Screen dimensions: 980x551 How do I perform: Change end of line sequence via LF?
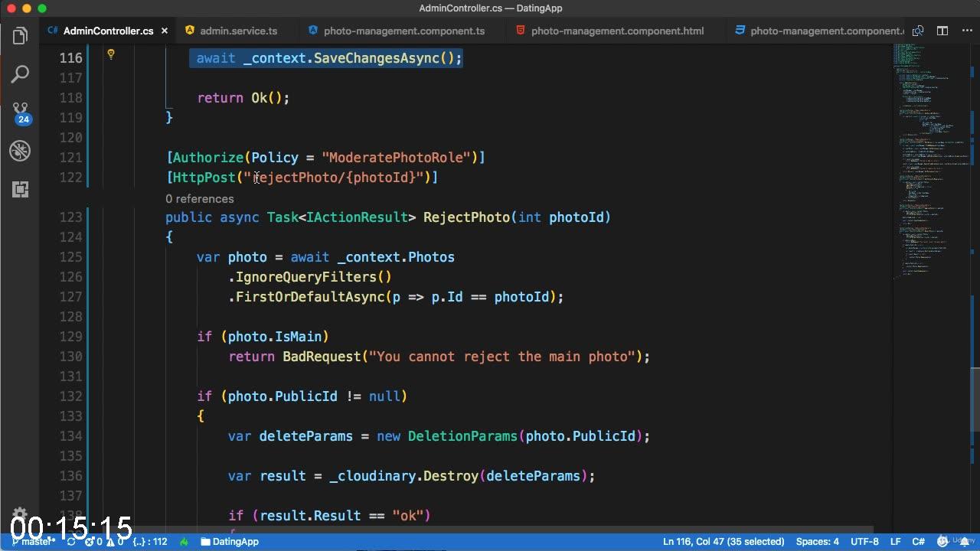(896, 541)
